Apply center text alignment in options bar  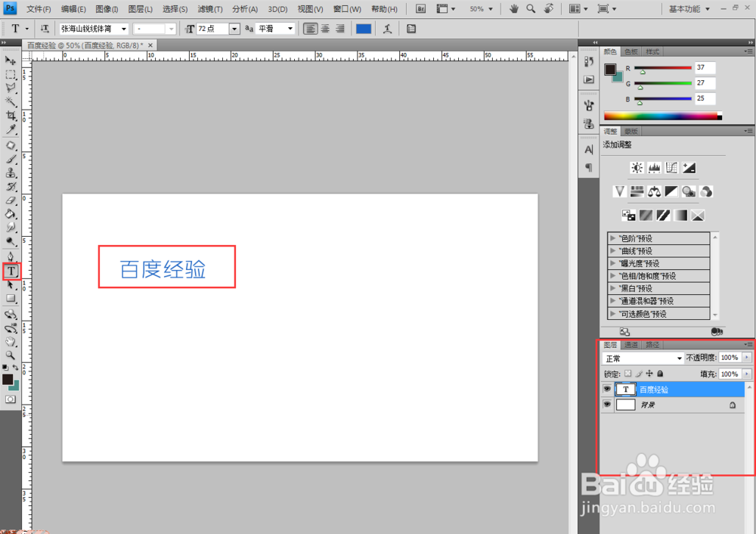324,28
